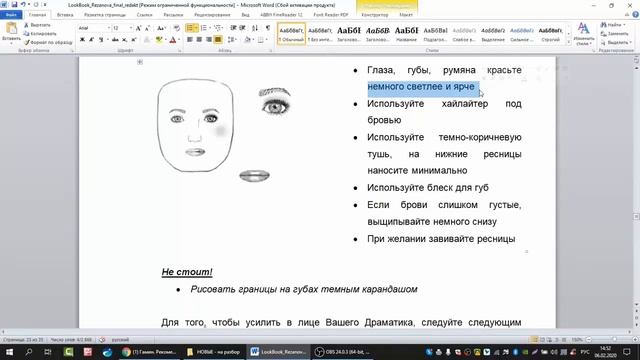This screenshot has width=640, height=360.
Task: Expand the styles gallery
Action: click(x=569, y=42)
